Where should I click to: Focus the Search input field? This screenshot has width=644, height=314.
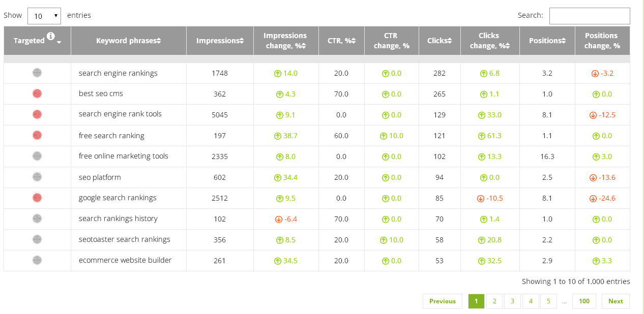(x=590, y=16)
